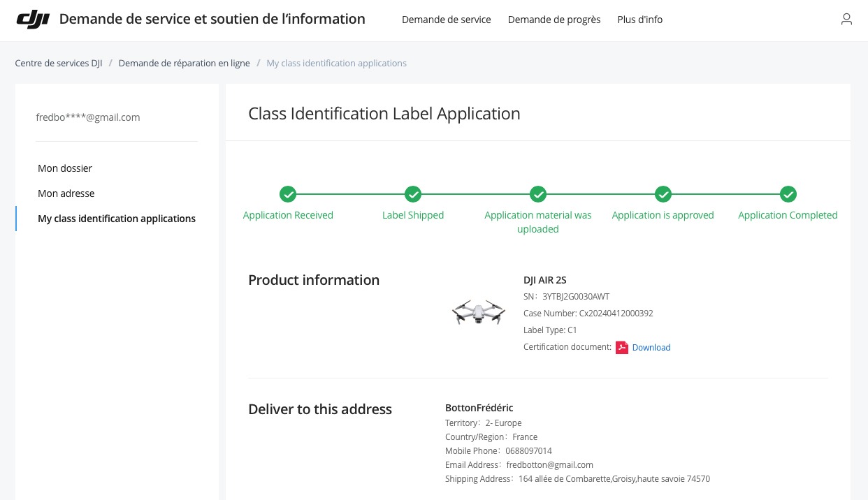868x500 pixels.
Task: Select Mon dossier in the sidebar
Action: [x=65, y=168]
